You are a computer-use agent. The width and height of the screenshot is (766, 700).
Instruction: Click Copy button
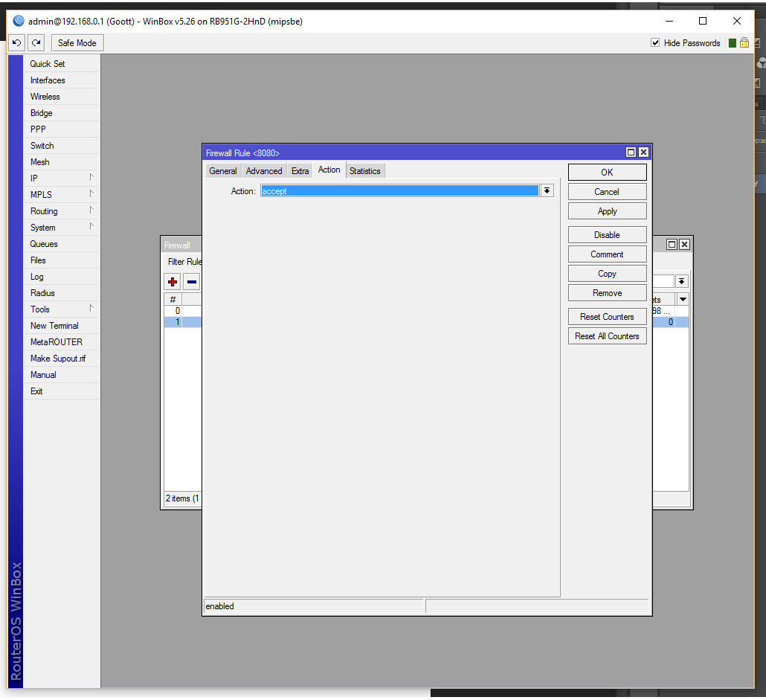[x=608, y=274]
